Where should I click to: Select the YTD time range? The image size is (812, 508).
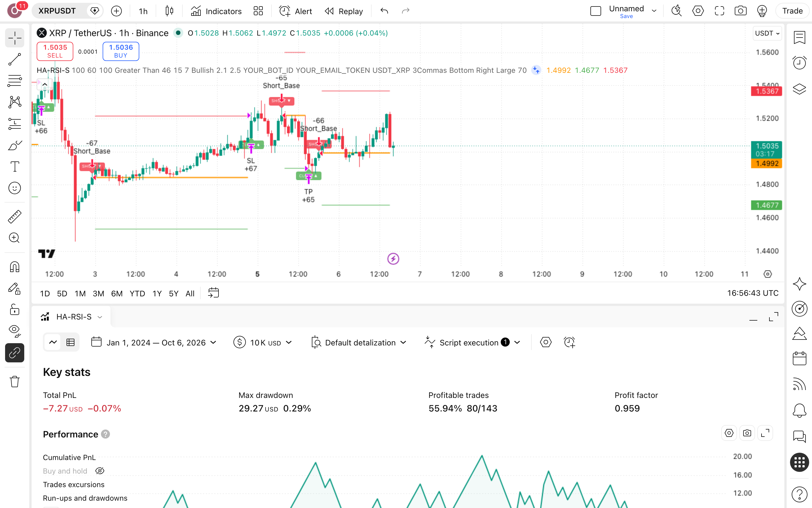tap(137, 293)
